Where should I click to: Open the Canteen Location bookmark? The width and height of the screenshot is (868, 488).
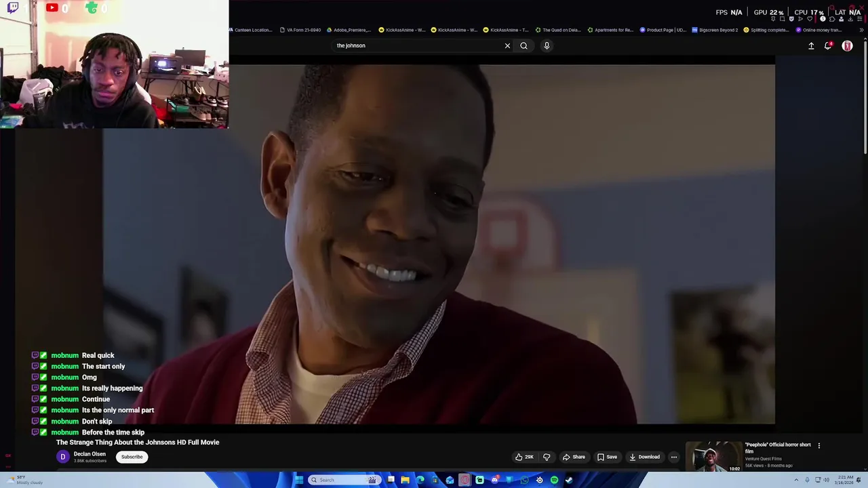click(250, 30)
